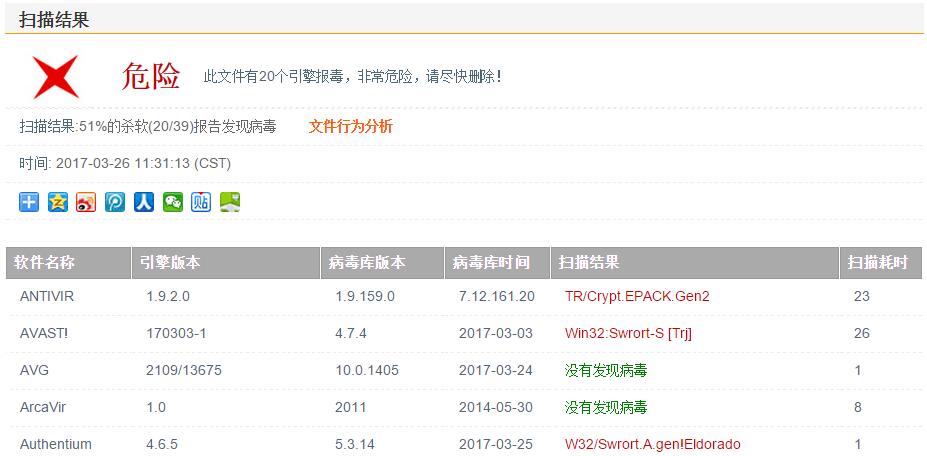Click engine version 170303-1
The image size is (927, 456).
pyautogui.click(x=176, y=333)
